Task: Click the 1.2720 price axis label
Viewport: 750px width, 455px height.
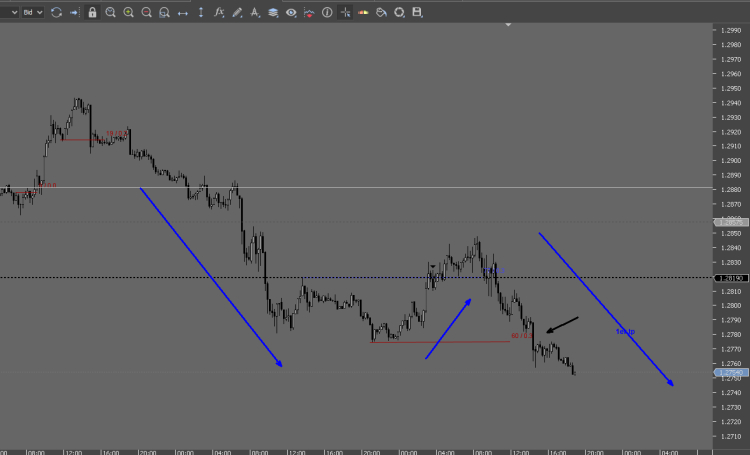Action: click(x=731, y=422)
